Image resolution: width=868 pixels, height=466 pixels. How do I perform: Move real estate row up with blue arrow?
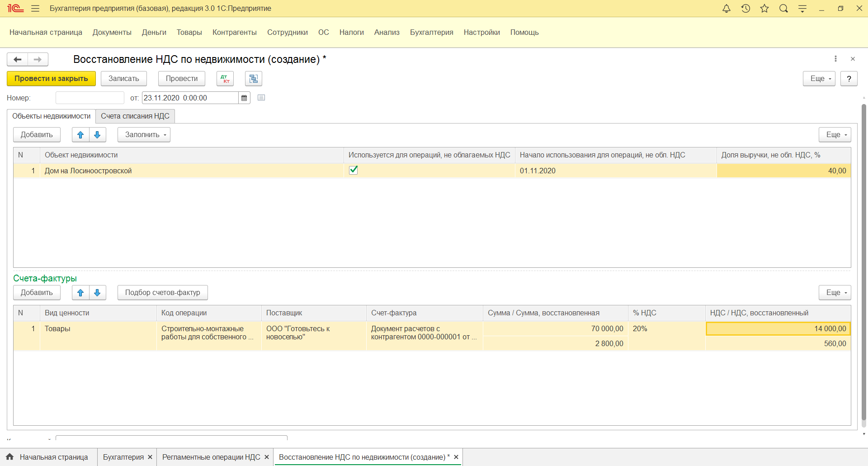(x=80, y=135)
